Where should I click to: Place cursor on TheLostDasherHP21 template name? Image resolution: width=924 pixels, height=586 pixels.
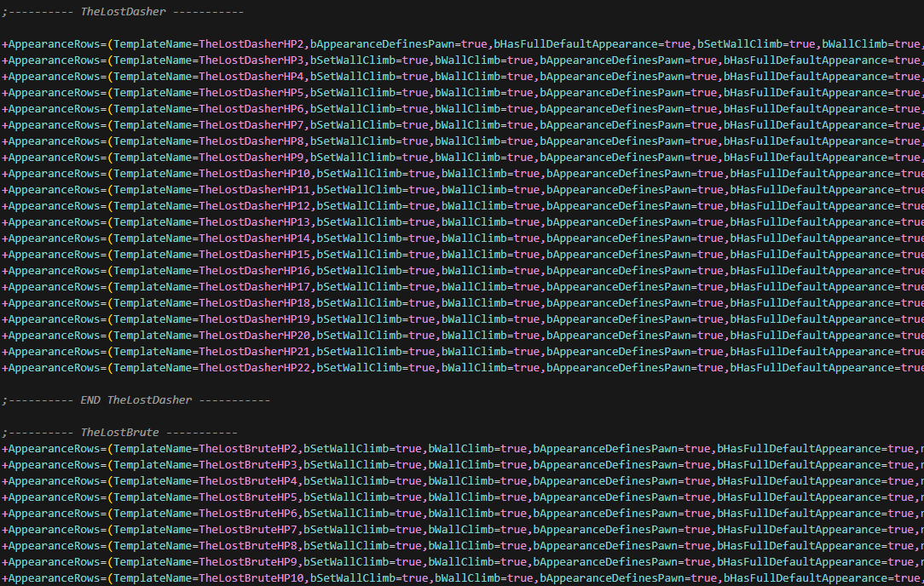click(255, 352)
